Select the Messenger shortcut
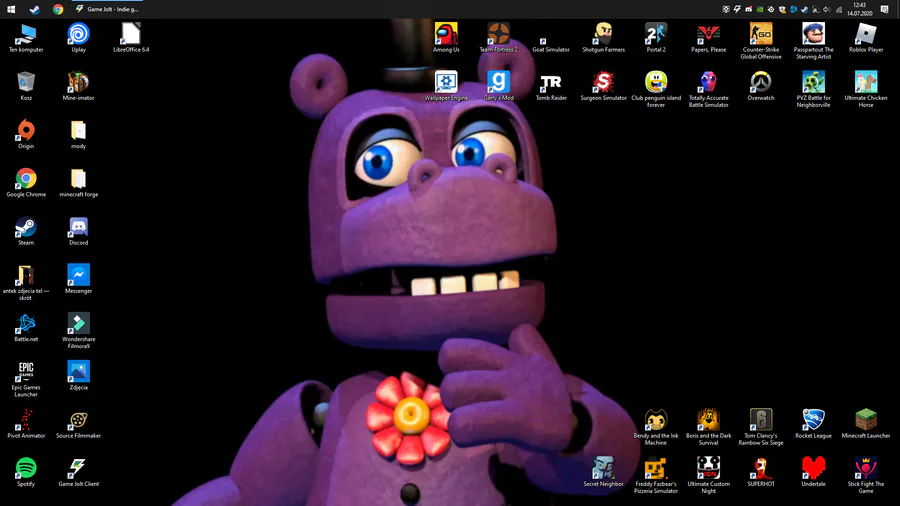Image resolution: width=900 pixels, height=506 pixels. [79, 279]
